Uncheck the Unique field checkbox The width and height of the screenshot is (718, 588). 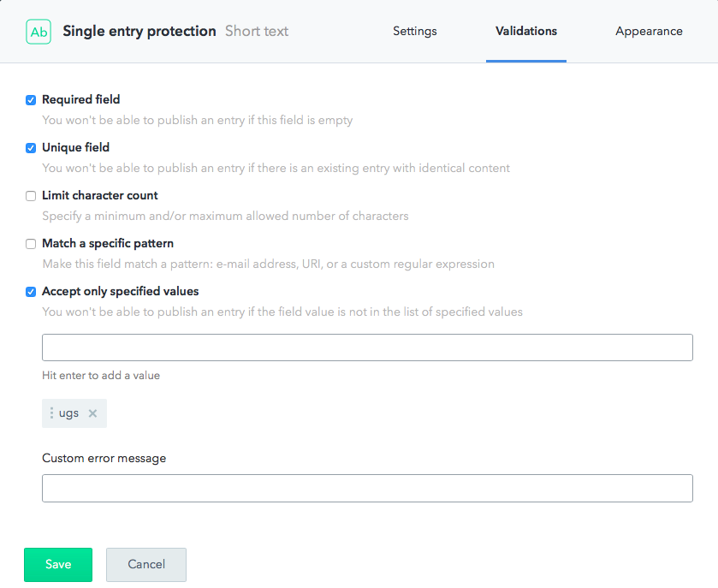(x=31, y=148)
